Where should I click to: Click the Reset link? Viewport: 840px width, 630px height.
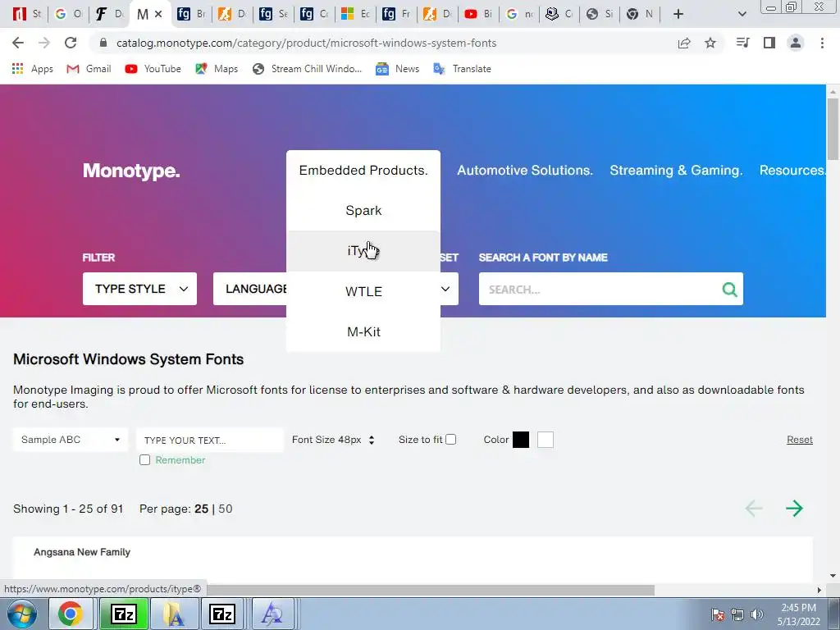point(799,440)
